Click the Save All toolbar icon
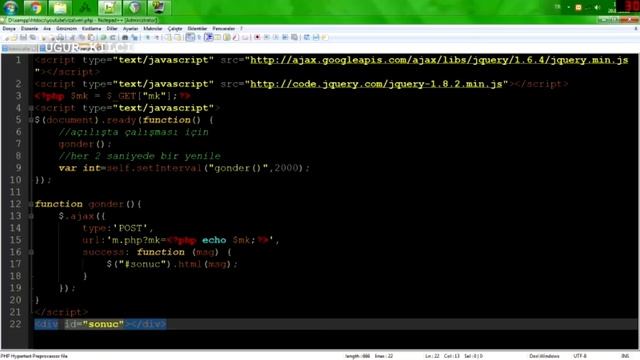Image resolution: width=640 pixels, height=360 pixels. click(33, 38)
